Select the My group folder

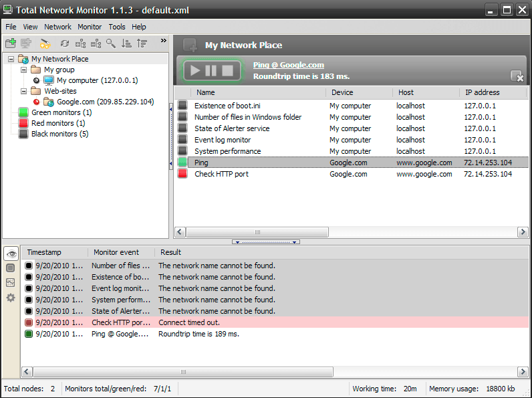59,70
